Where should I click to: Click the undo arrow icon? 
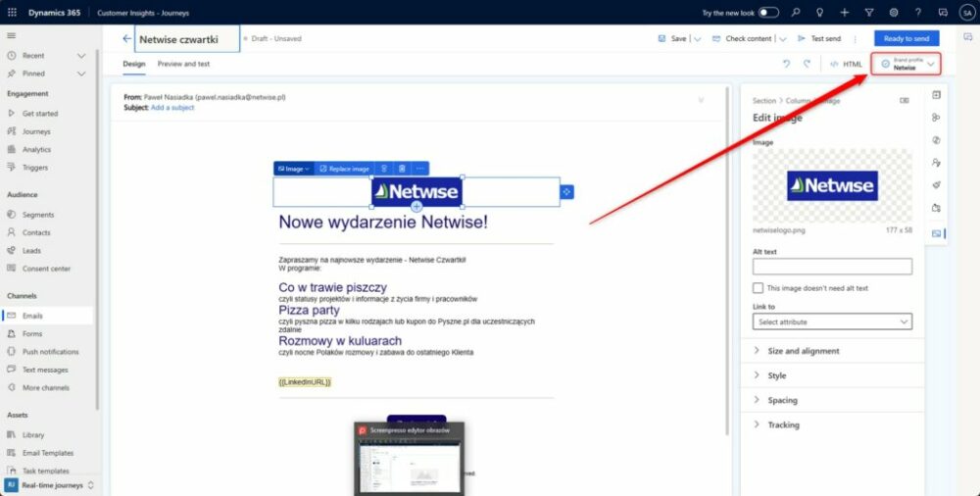(x=786, y=64)
